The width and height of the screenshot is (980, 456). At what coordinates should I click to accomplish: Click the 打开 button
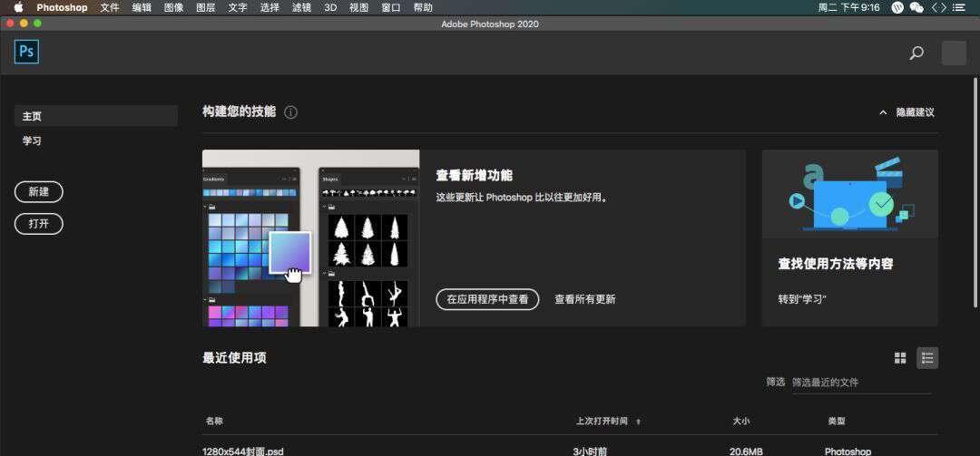pos(39,224)
